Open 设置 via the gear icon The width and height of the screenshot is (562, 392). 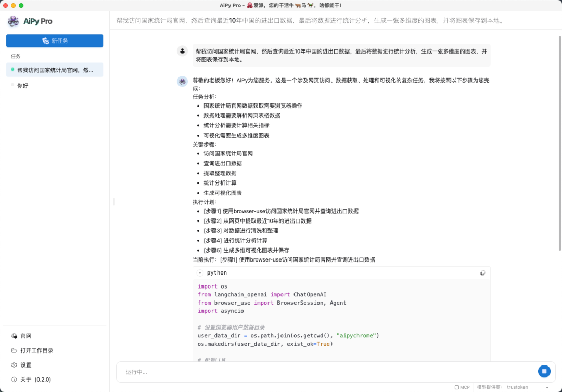click(x=14, y=365)
